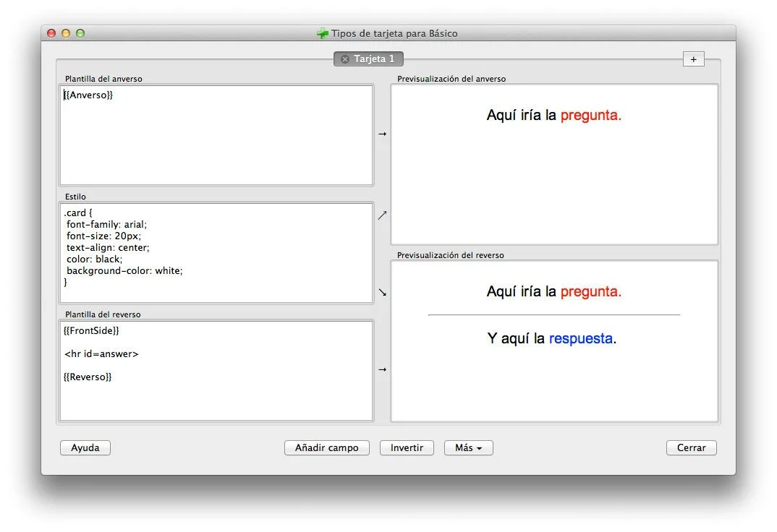Open the Más dropdown menu
The width and height of the screenshot is (777, 532).
(x=468, y=448)
